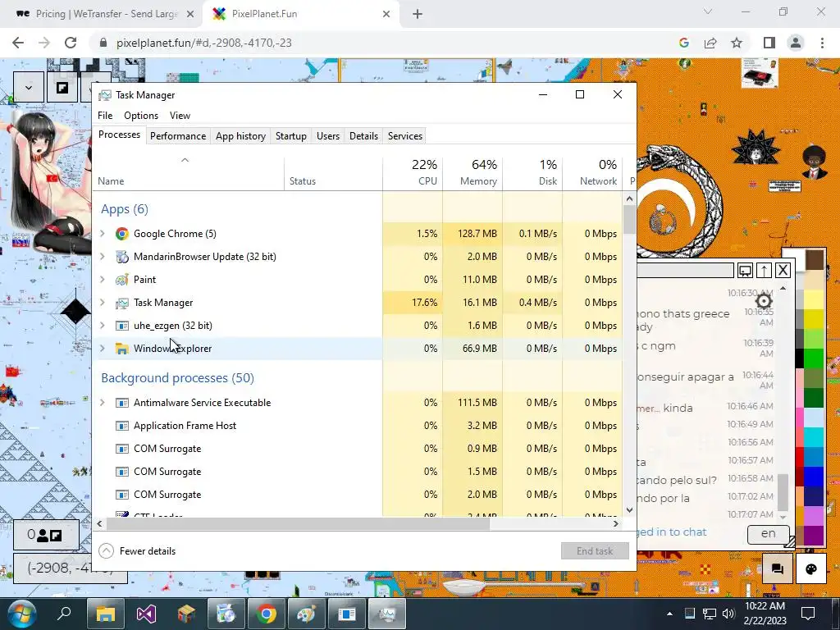The height and width of the screenshot is (630, 840).
Task: Open the chat settings gear icon
Action: 764,300
